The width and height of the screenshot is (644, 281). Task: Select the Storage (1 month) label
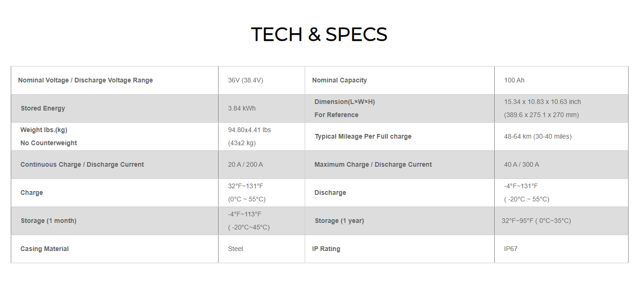[48, 221]
